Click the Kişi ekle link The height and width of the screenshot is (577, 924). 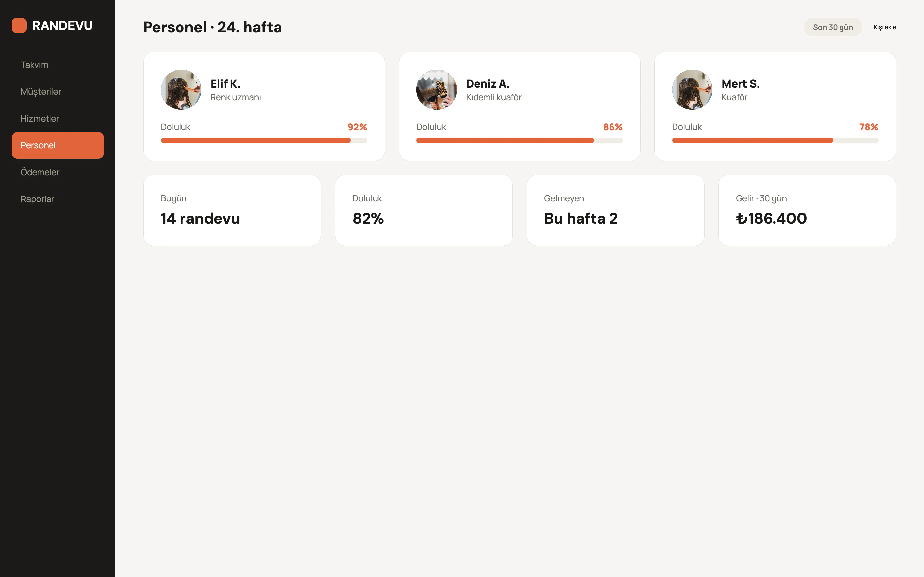click(x=885, y=27)
